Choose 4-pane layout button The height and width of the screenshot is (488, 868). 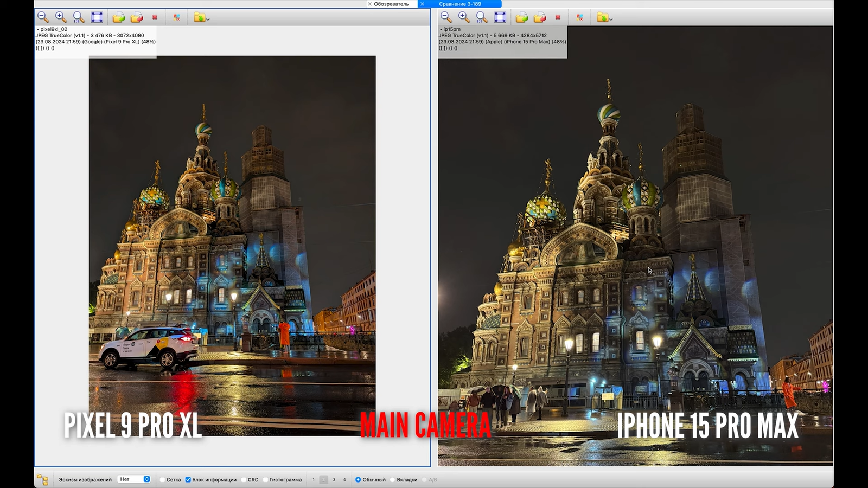(344, 480)
